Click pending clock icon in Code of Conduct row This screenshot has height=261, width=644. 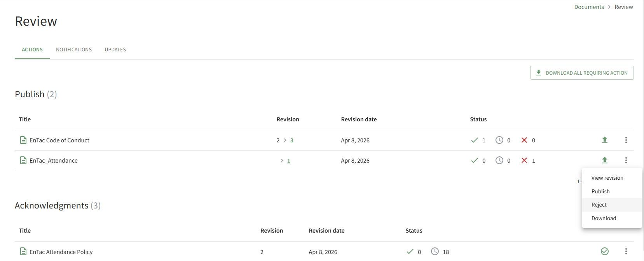(x=499, y=140)
